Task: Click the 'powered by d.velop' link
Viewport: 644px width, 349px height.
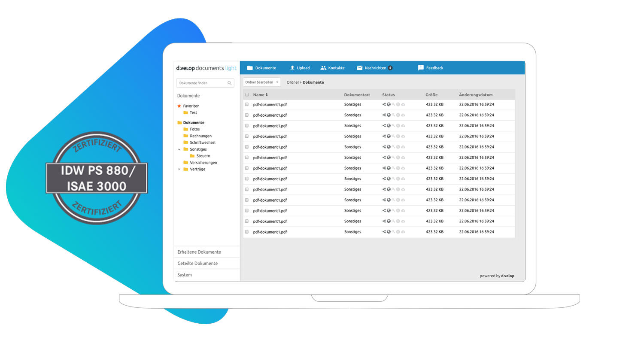Action: point(497,276)
